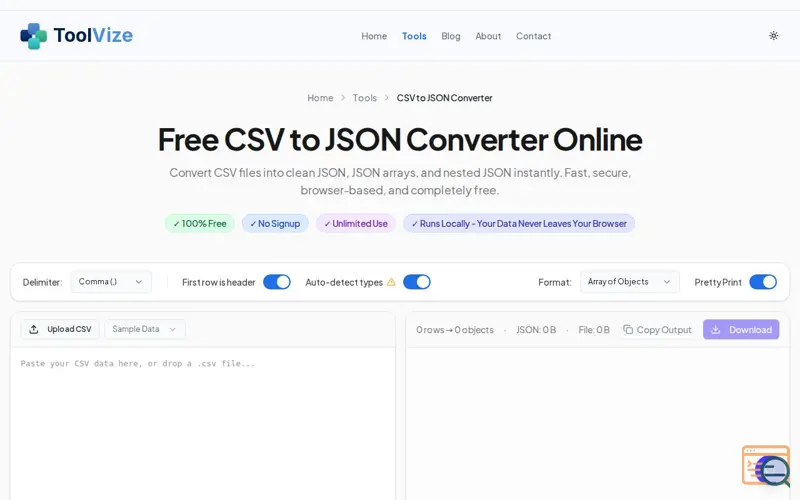The height and width of the screenshot is (500, 800).
Task: Click the 'Runs Locally' privacy badge
Action: tap(519, 223)
